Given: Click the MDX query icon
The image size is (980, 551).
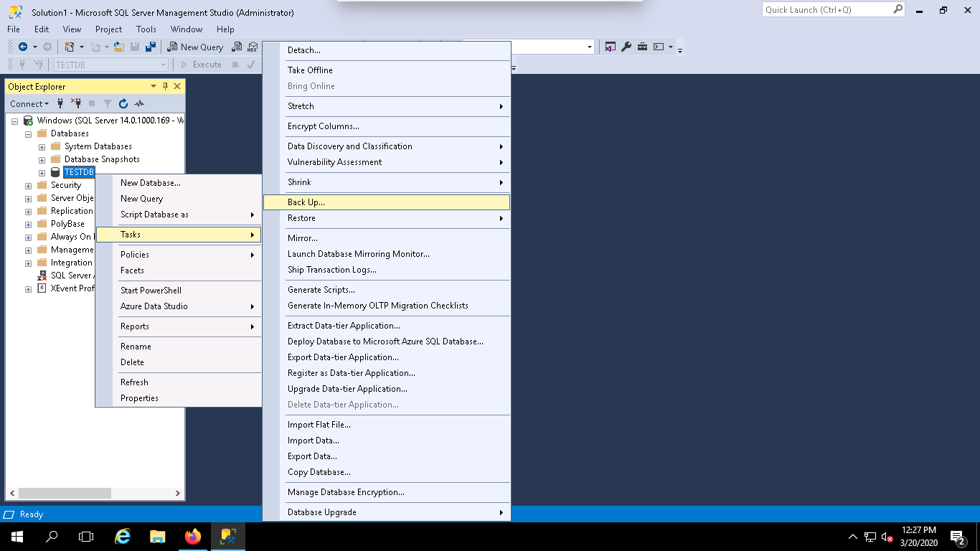Looking at the screenshot, I should pyautogui.click(x=252, y=47).
